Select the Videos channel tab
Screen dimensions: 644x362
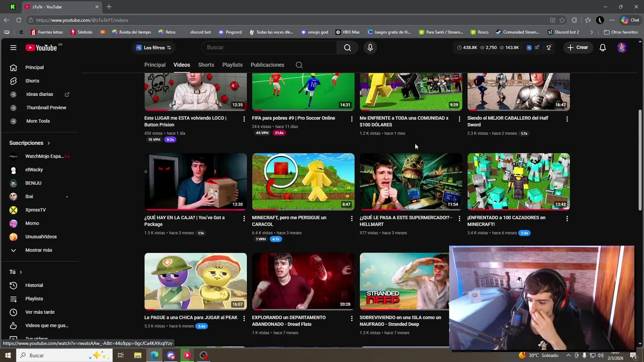coord(182,65)
